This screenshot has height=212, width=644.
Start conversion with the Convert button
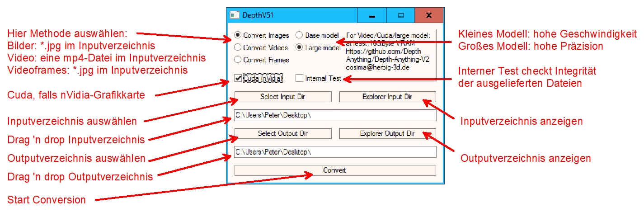coord(334,170)
